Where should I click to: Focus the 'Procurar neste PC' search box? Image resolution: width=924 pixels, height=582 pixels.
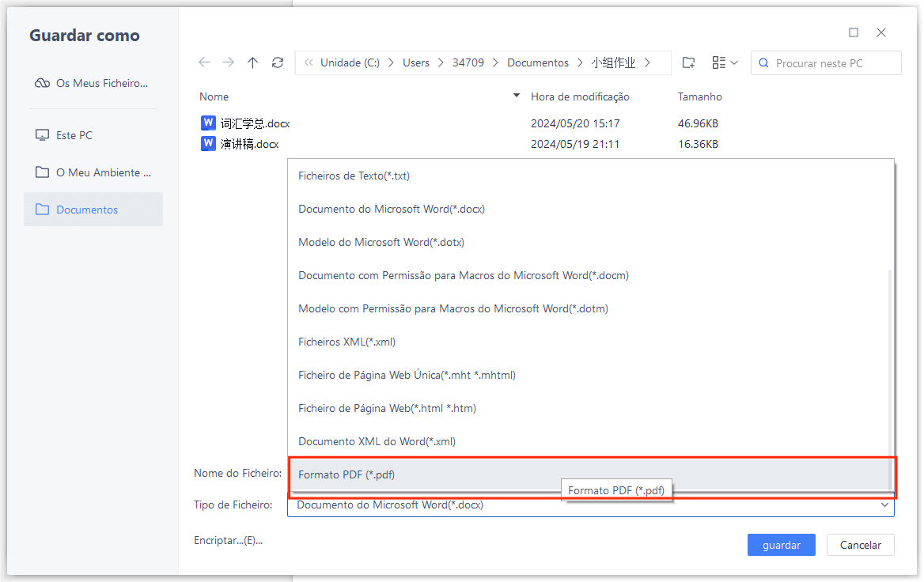[826, 63]
